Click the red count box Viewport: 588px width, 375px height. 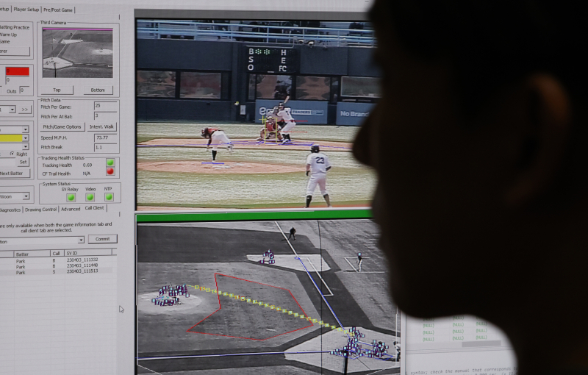[17, 71]
